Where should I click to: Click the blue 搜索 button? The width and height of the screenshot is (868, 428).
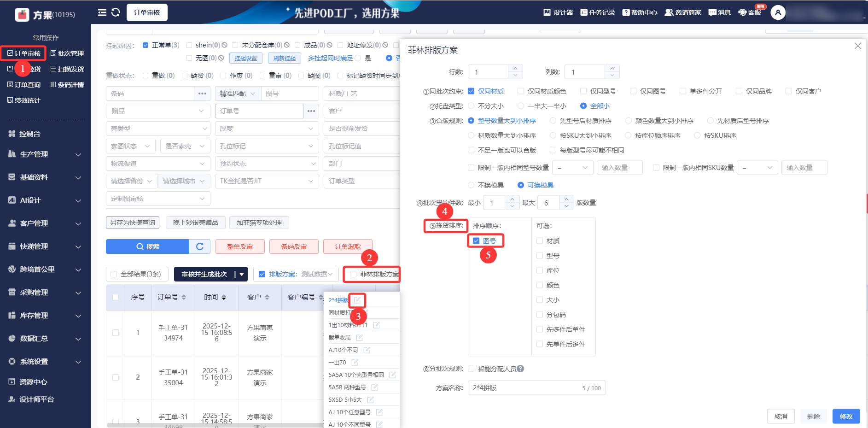[147, 246]
